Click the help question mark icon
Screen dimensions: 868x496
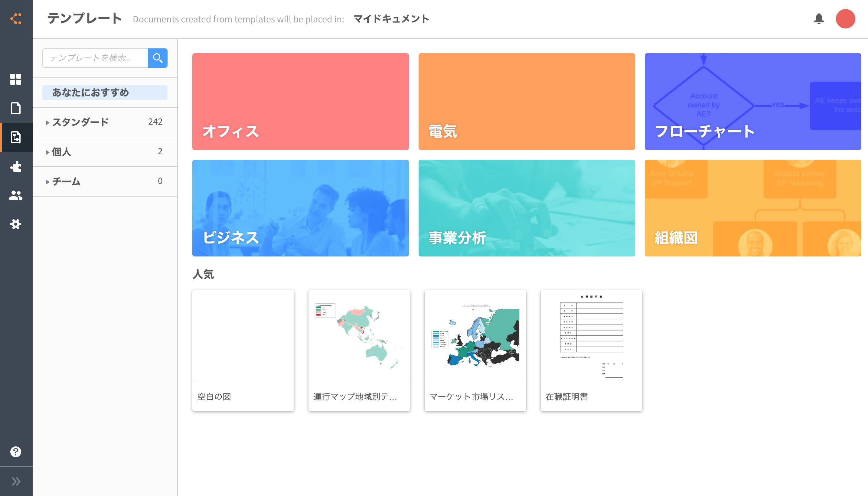click(16, 452)
